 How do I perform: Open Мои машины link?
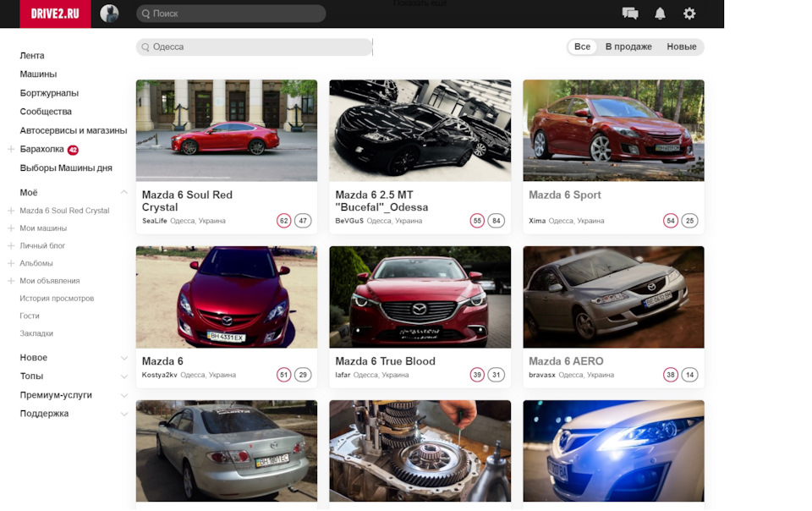tap(43, 228)
